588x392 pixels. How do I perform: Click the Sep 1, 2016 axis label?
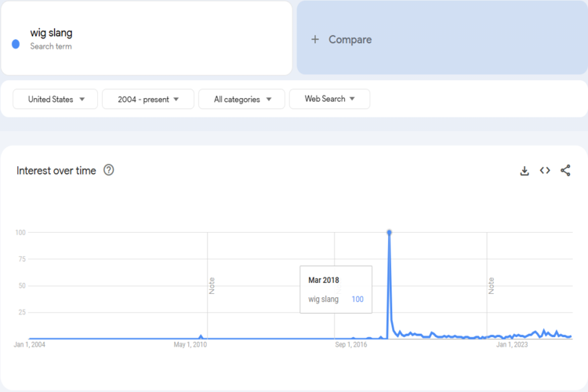pos(351,345)
